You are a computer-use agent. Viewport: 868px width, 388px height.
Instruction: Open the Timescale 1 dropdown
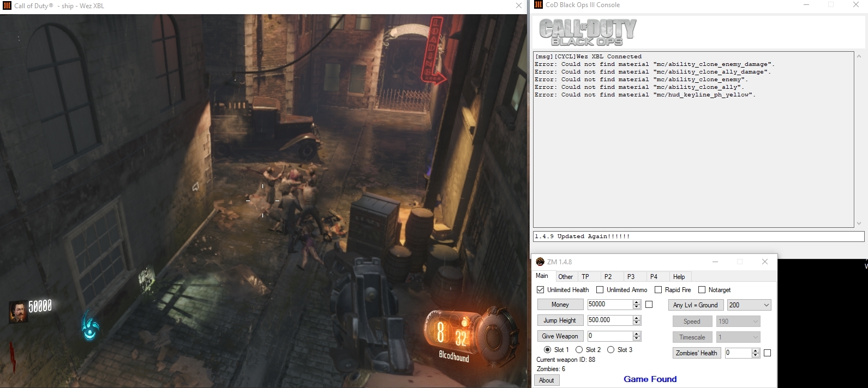[x=738, y=337]
